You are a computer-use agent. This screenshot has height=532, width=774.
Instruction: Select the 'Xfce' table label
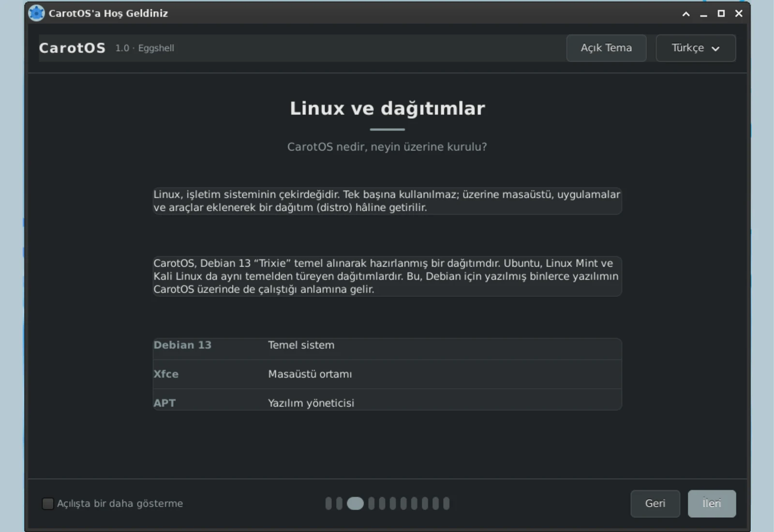point(166,374)
